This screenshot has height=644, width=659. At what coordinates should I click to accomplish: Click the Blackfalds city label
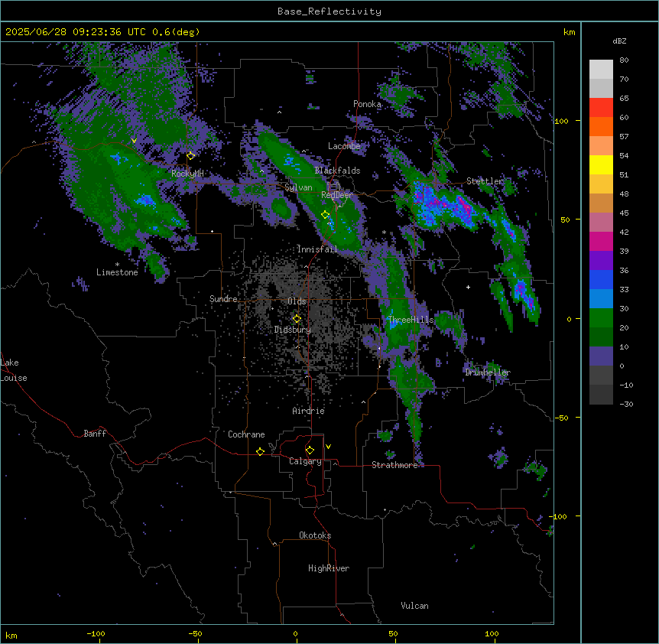337,171
